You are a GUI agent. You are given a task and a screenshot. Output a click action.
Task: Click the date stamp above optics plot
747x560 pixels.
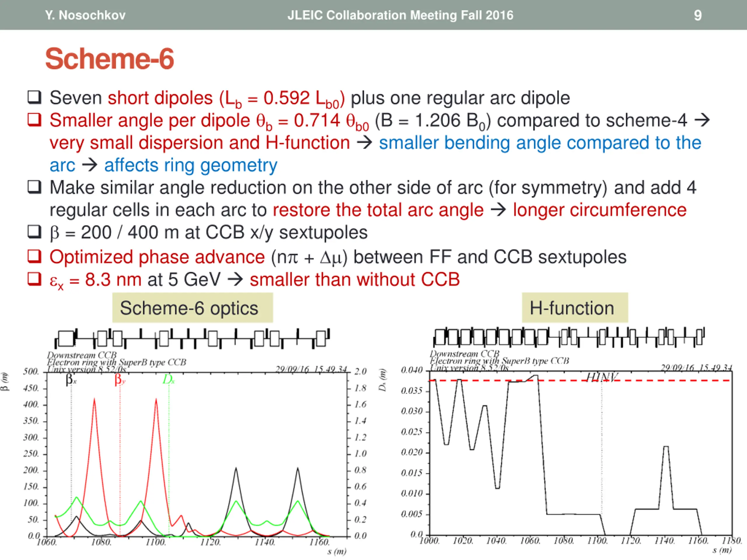tap(311, 370)
